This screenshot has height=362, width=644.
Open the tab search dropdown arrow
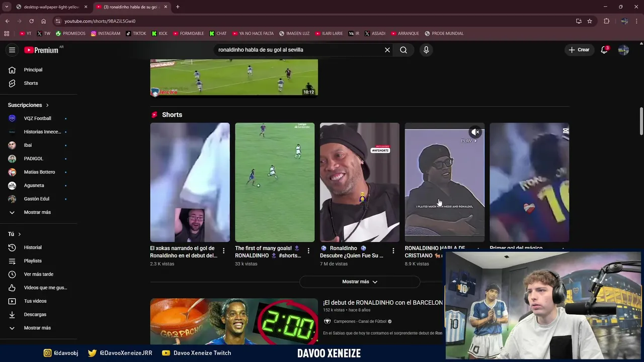click(7, 7)
